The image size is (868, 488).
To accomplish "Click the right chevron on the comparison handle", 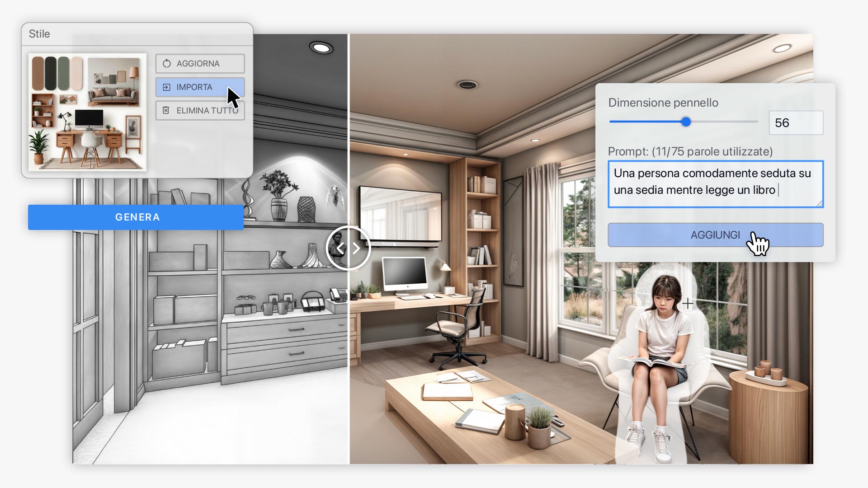I will coord(356,248).
